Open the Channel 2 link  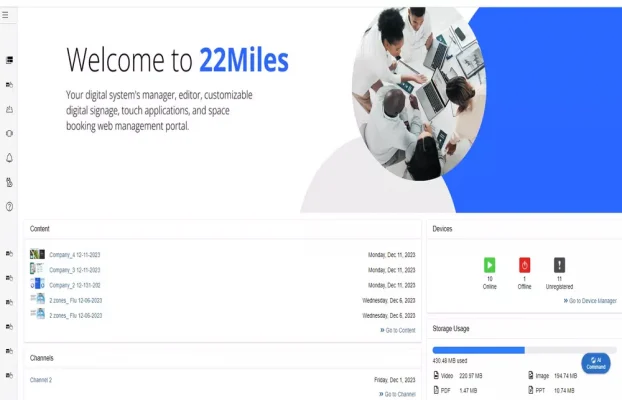pos(41,380)
